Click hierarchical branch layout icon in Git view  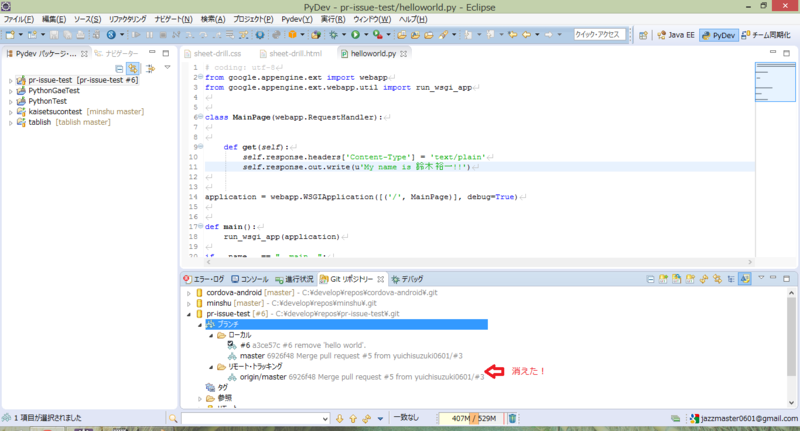point(731,279)
